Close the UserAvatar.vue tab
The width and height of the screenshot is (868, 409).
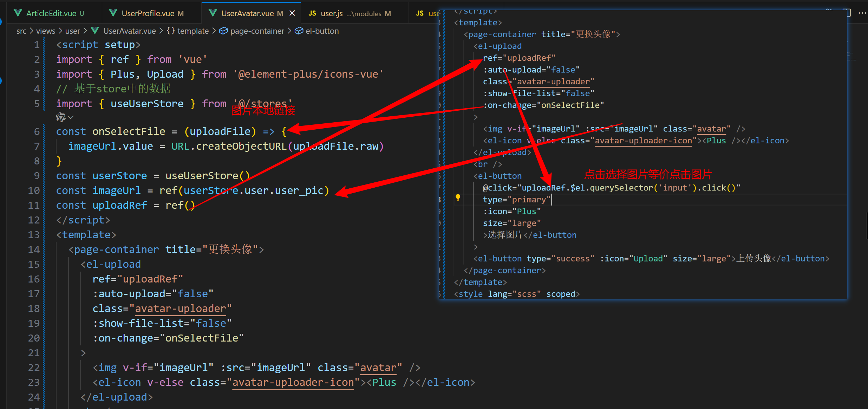pos(292,13)
